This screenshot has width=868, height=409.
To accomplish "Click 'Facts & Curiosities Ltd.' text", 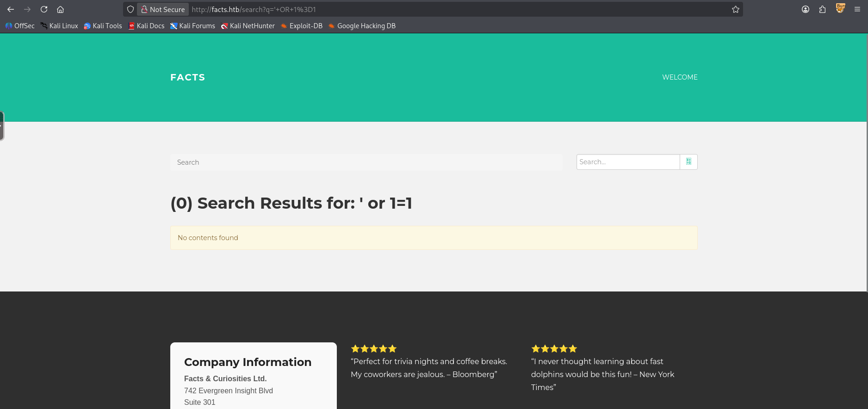I will 225,378.
